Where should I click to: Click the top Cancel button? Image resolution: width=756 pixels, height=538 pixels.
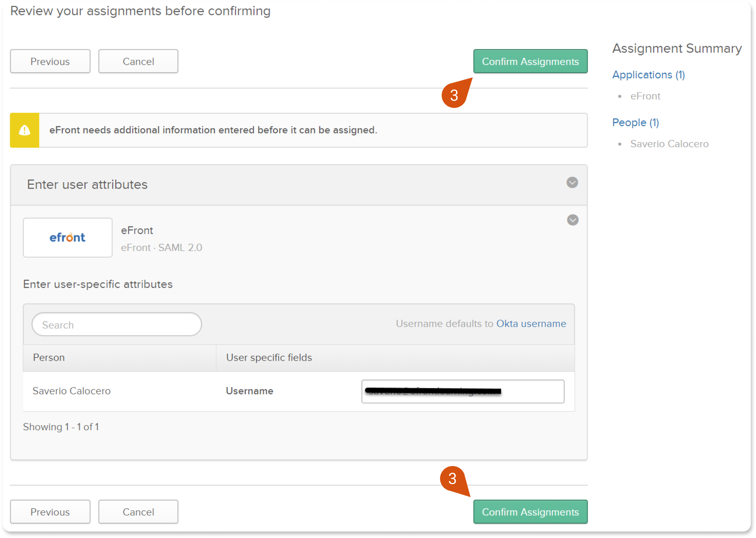coord(138,61)
